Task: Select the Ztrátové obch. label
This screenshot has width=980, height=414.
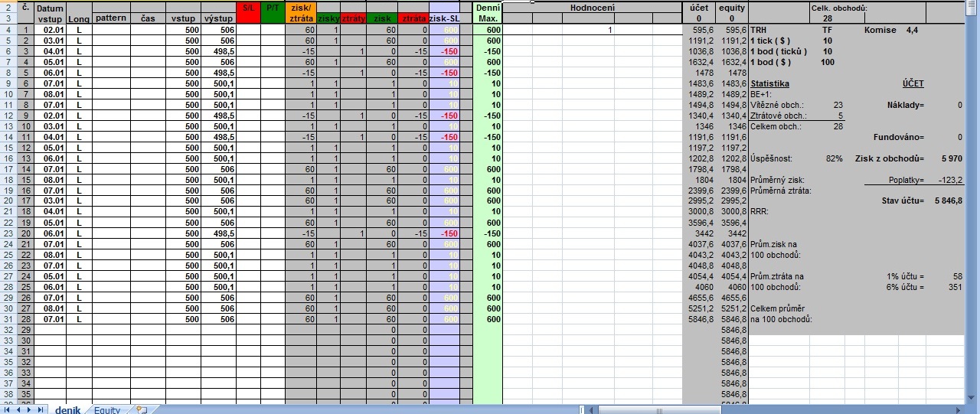Action: click(777, 116)
